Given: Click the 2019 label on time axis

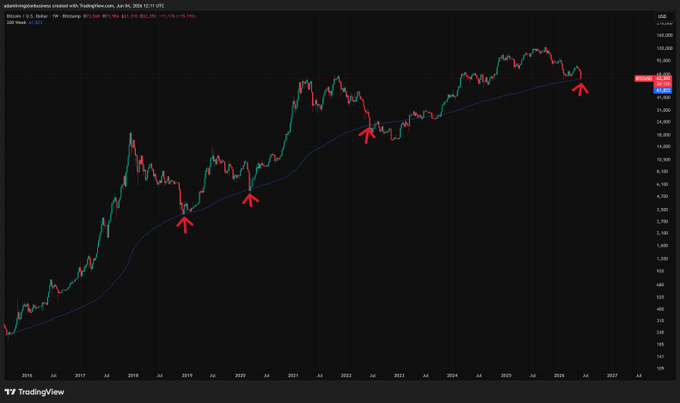Looking at the screenshot, I should point(187,376).
